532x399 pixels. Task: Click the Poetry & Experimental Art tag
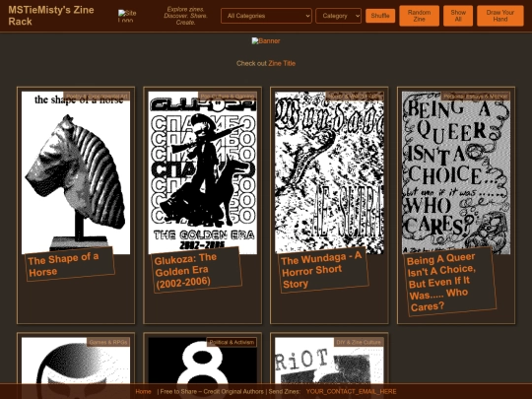pos(97,97)
